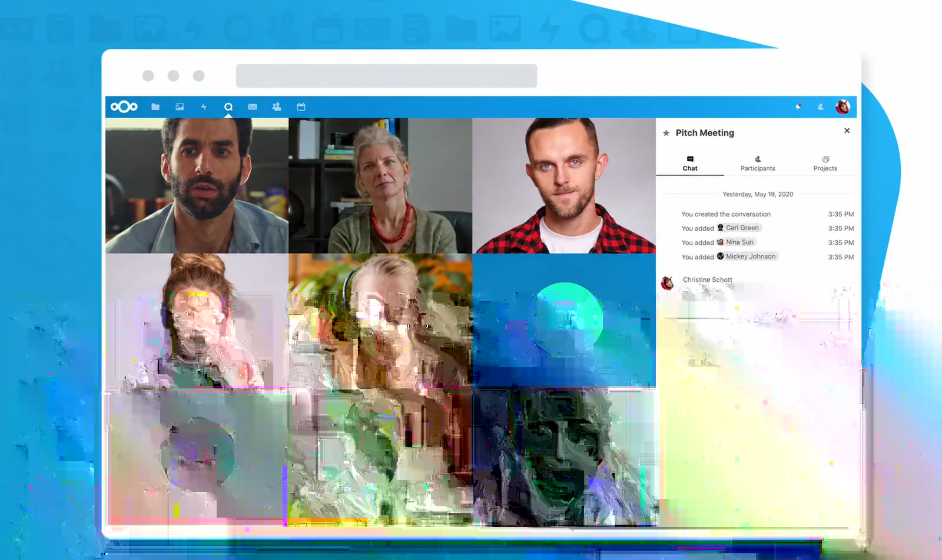The width and height of the screenshot is (942, 560).
Task: Select the bearded man's video tile
Action: tap(197, 185)
